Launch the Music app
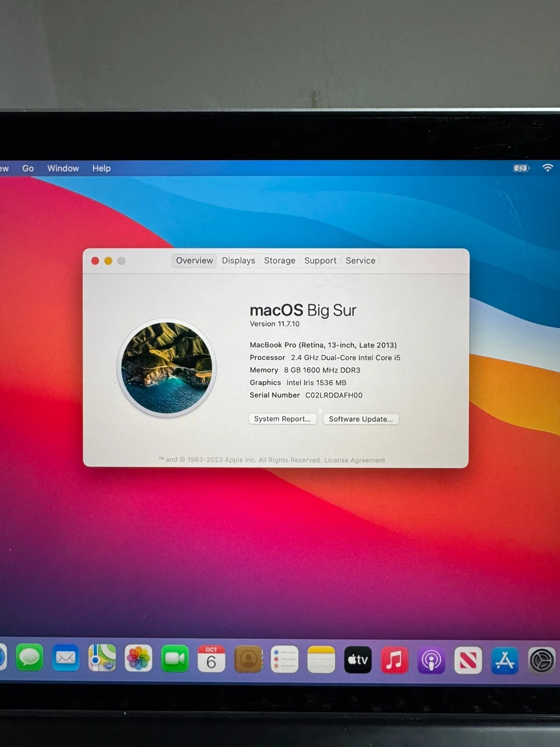 point(395,660)
